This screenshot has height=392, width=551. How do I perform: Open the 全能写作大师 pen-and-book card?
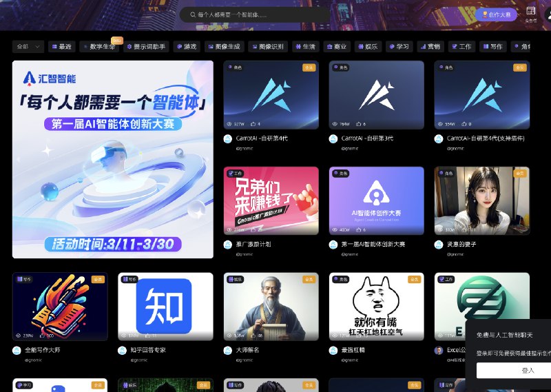coord(60,307)
